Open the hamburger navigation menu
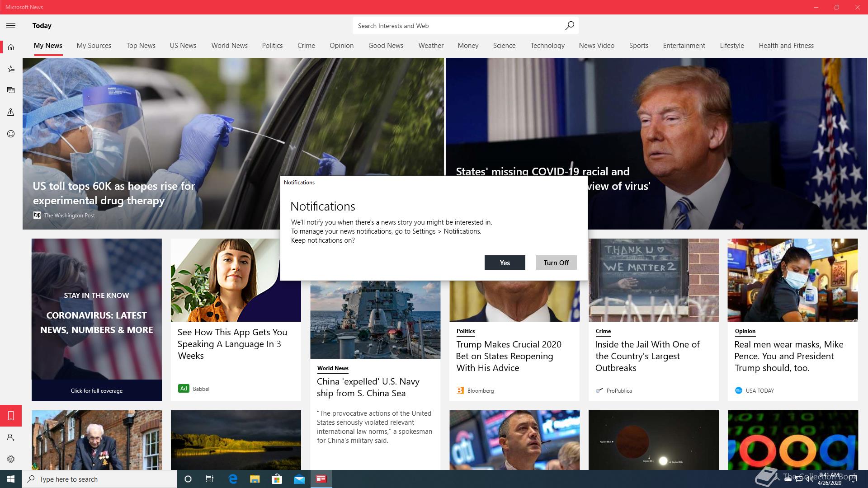Viewport: 868px width, 488px height. [x=11, y=26]
